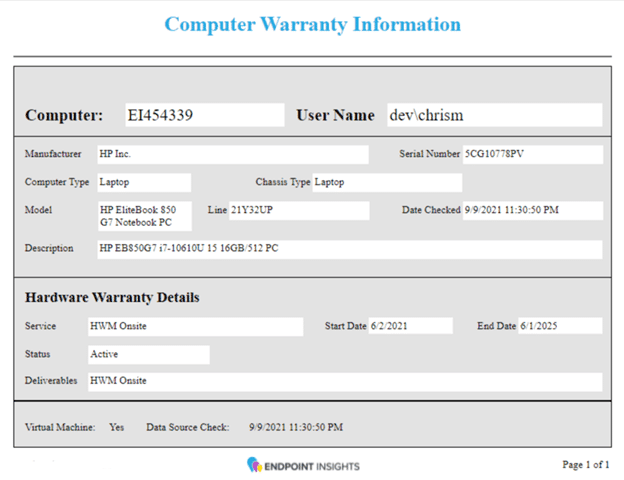Click the Description label
624x480 pixels.
click(x=49, y=249)
